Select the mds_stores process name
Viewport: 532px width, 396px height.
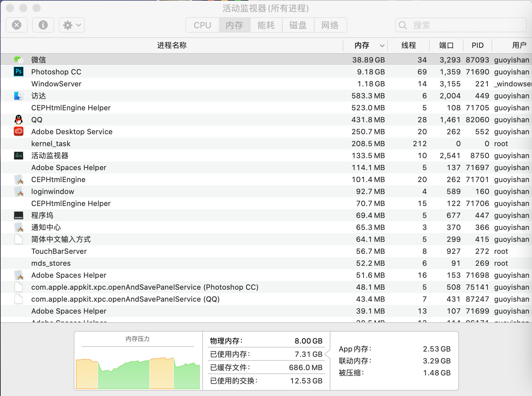(51, 263)
